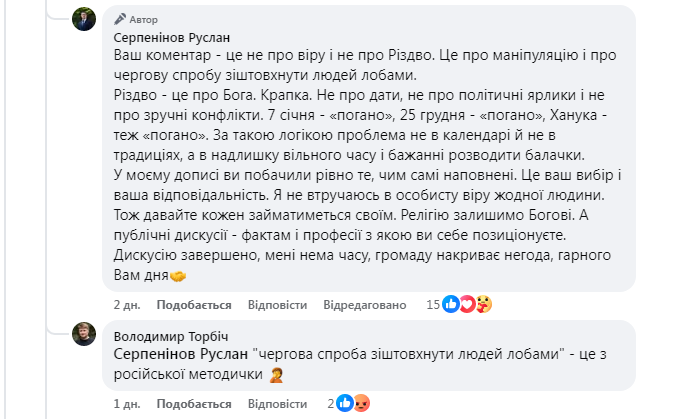
Task: Click the handshake emoji after 'Вам дня'
Action: [x=180, y=275]
